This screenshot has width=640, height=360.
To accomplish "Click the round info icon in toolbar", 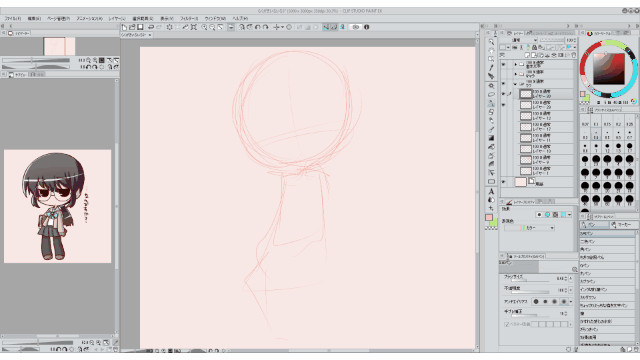I will pos(367,27).
